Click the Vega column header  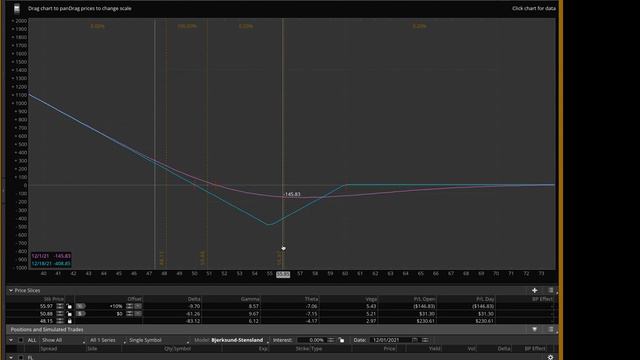[371, 299]
